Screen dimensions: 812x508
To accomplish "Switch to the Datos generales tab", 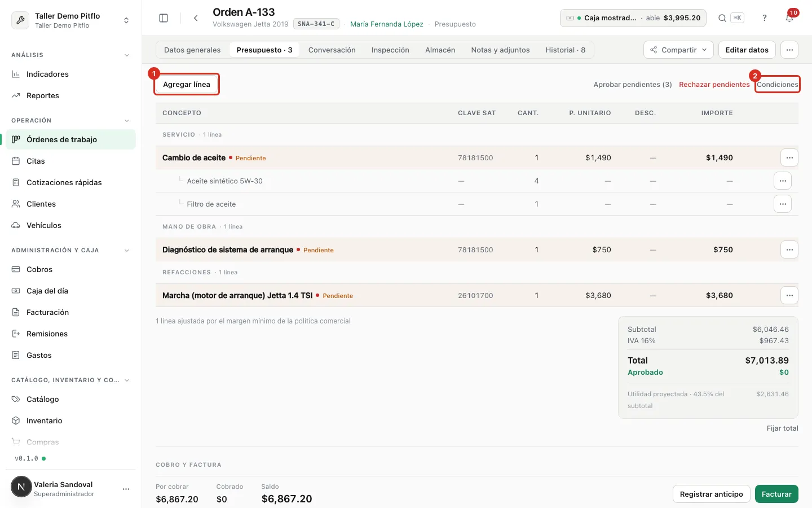I will pyautogui.click(x=192, y=50).
